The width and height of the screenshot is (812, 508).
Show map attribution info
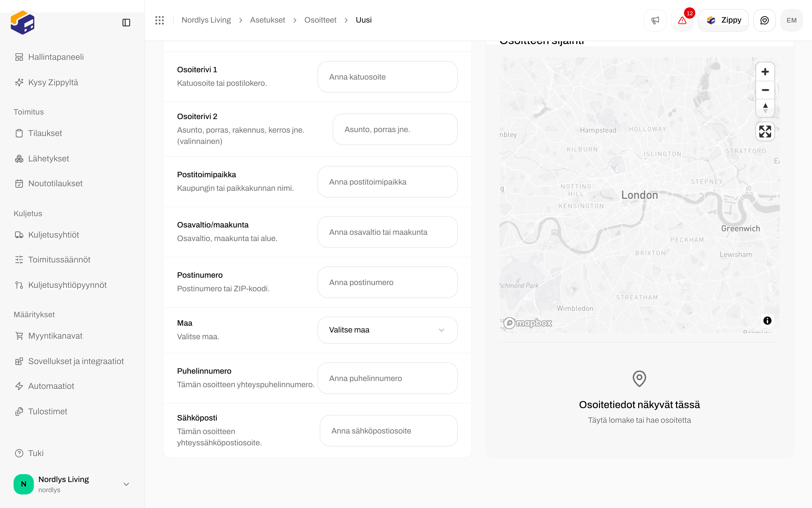coord(767,321)
